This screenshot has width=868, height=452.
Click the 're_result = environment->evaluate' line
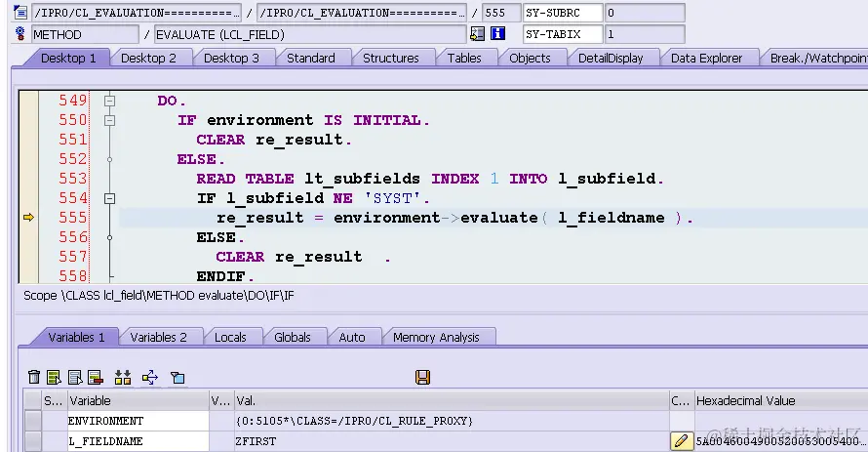pyautogui.click(x=454, y=218)
